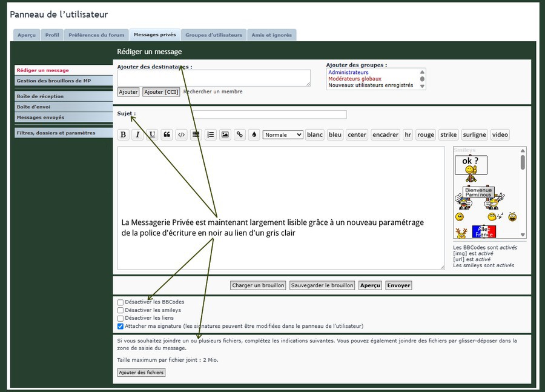This screenshot has width=545, height=392.
Task: Insert a quote block icon
Action: [167, 135]
